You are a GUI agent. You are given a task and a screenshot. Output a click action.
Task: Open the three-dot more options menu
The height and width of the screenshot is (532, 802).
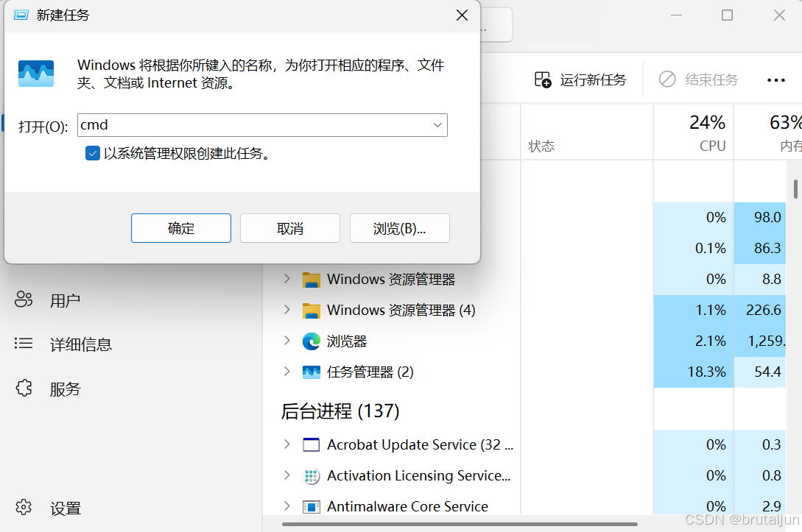tap(776, 79)
